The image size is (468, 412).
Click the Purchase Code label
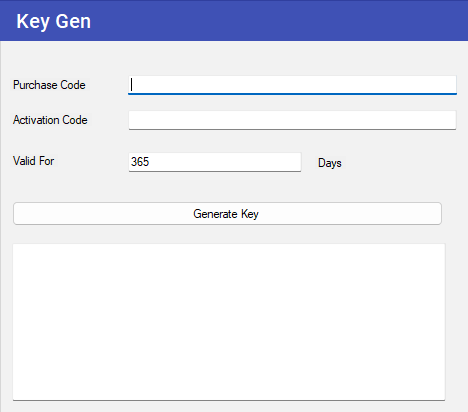tap(49, 85)
